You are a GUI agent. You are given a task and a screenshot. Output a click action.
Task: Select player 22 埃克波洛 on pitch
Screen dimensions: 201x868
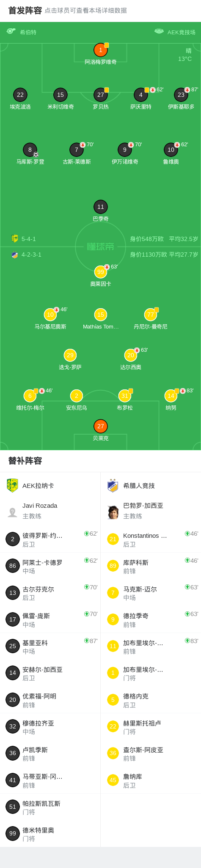click(20, 95)
